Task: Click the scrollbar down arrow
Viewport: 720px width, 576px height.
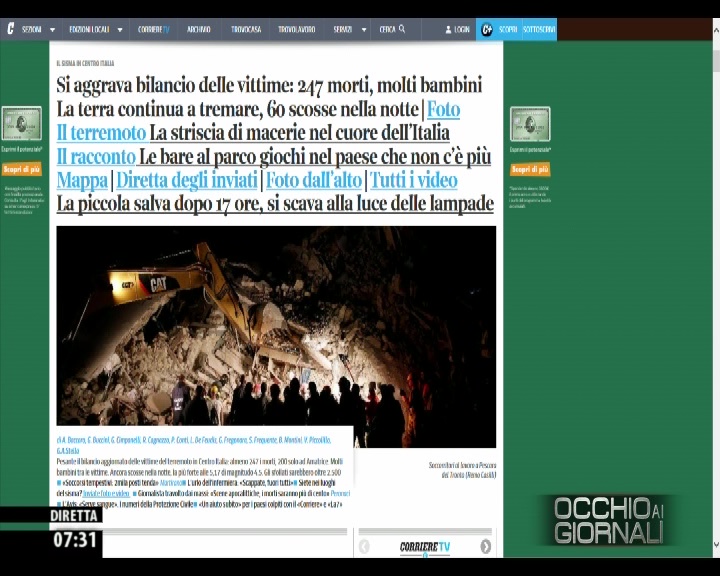Action: coord(716,545)
